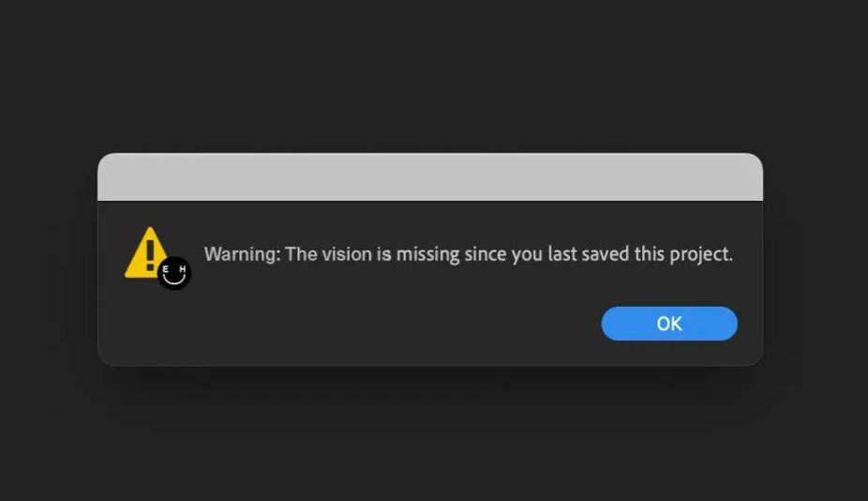Click the word "vision" in the message

pyautogui.click(x=345, y=254)
